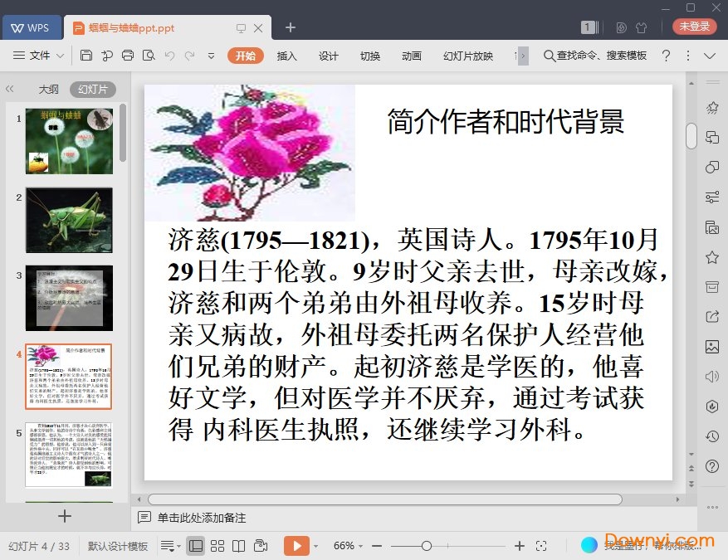
Task: Click the Save icon in the quick toolbar
Action: pyautogui.click(x=86, y=56)
